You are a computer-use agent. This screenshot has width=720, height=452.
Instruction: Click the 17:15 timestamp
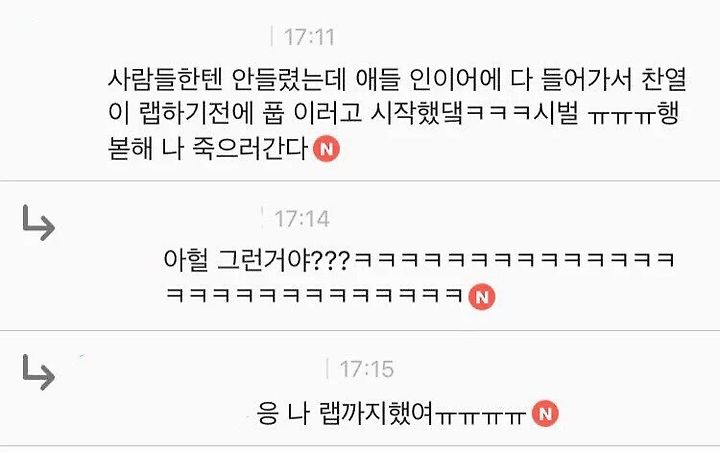click(x=366, y=369)
